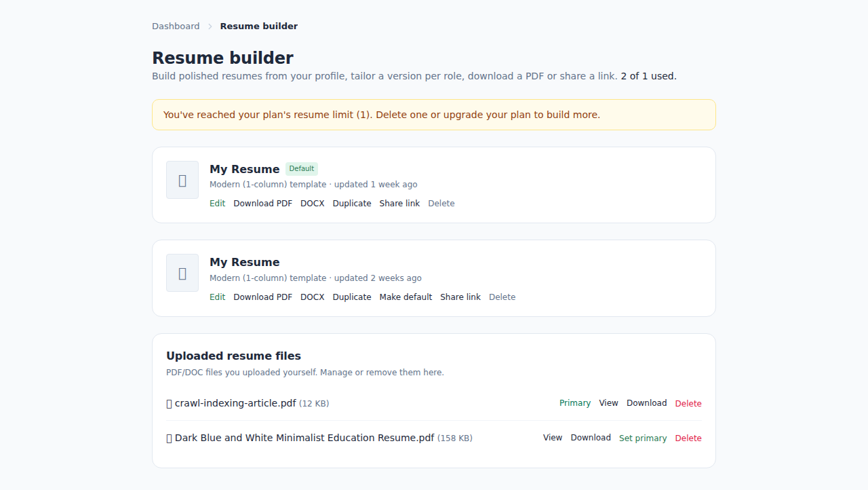Click the file icon beside Dark Blue Minimalist Resume

tap(169, 438)
